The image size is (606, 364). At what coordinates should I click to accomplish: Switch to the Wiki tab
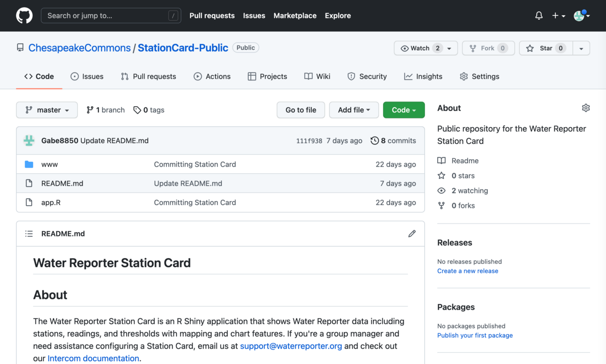317,76
